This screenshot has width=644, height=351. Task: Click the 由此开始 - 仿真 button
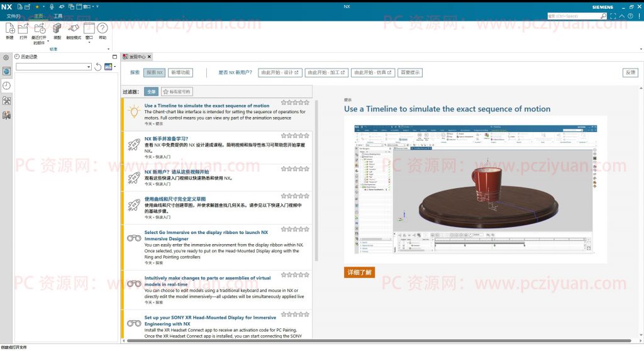pos(373,73)
